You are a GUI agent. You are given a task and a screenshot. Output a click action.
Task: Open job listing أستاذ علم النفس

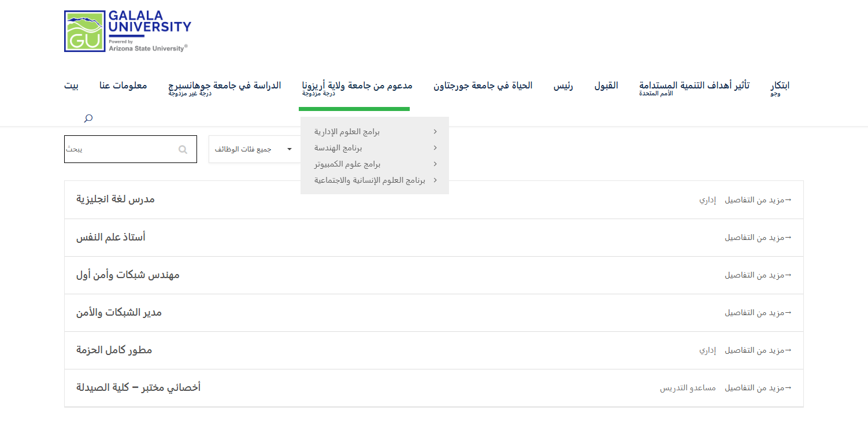111,237
